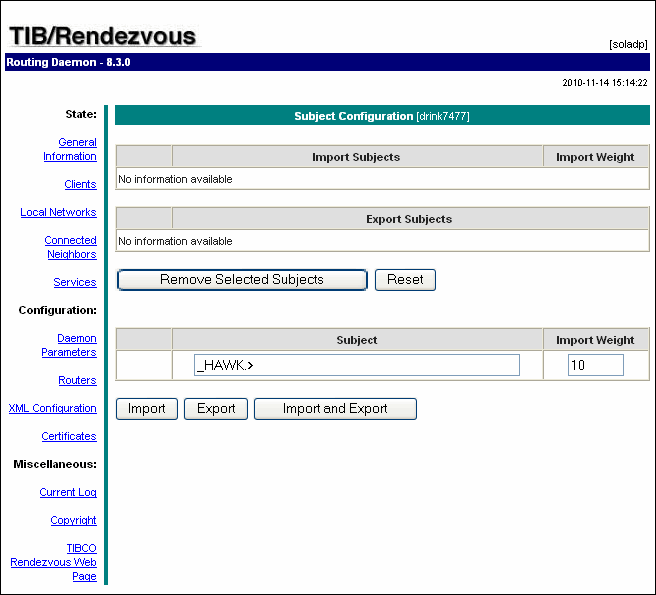The height and width of the screenshot is (595, 656).
Task: Click the Remove Selected Subjects button
Action: (242, 280)
